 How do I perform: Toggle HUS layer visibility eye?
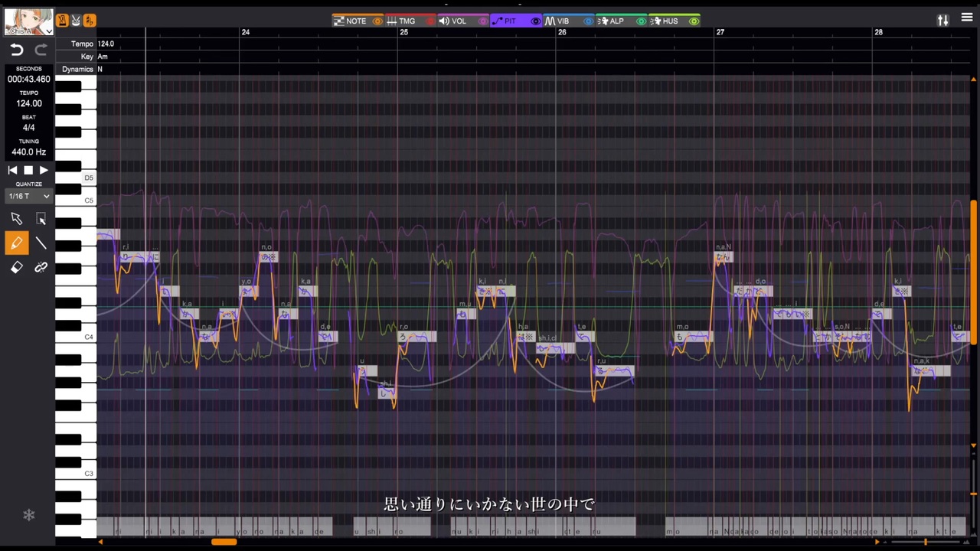pyautogui.click(x=694, y=21)
